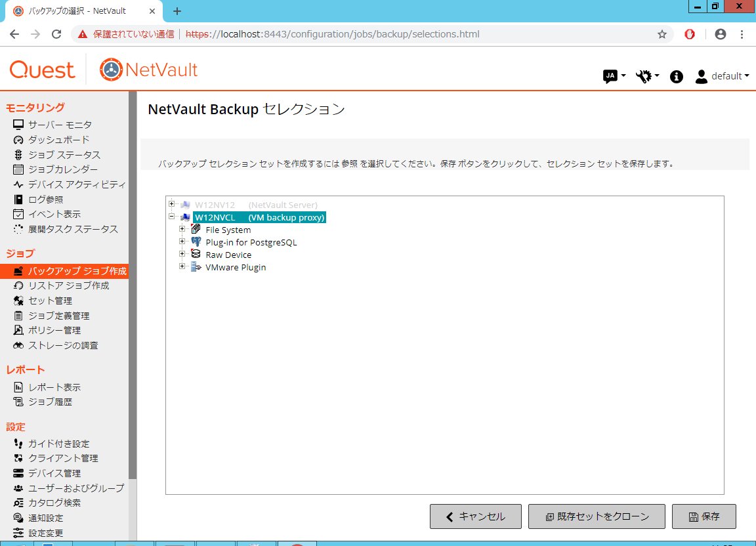The height and width of the screenshot is (546, 756).
Task: Click the log book icon beside ログ参照
Action: point(18,199)
